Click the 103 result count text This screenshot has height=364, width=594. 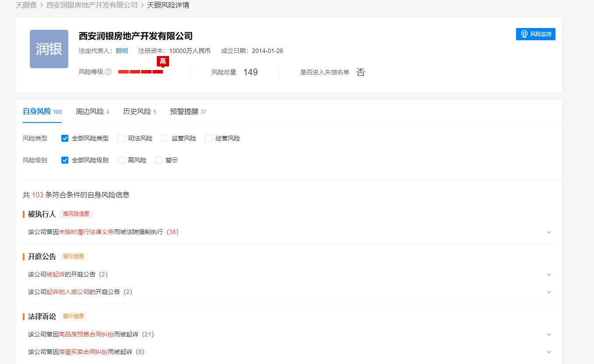(38, 195)
